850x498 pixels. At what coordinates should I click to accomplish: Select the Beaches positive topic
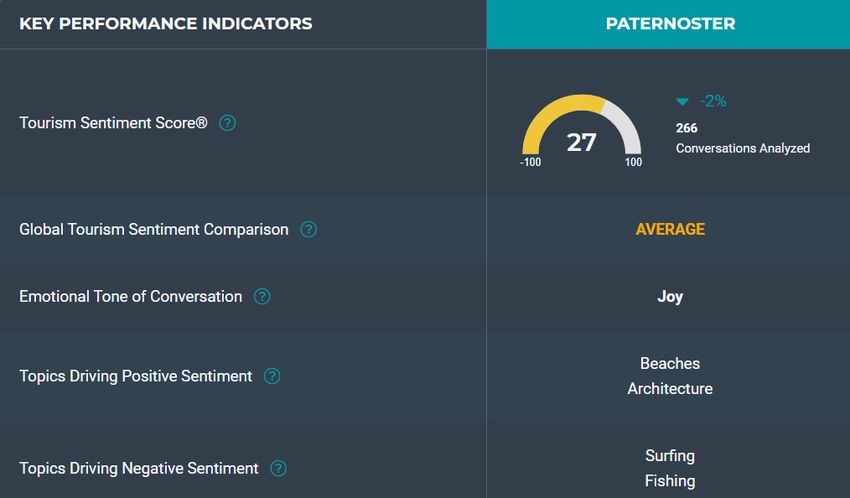670,363
